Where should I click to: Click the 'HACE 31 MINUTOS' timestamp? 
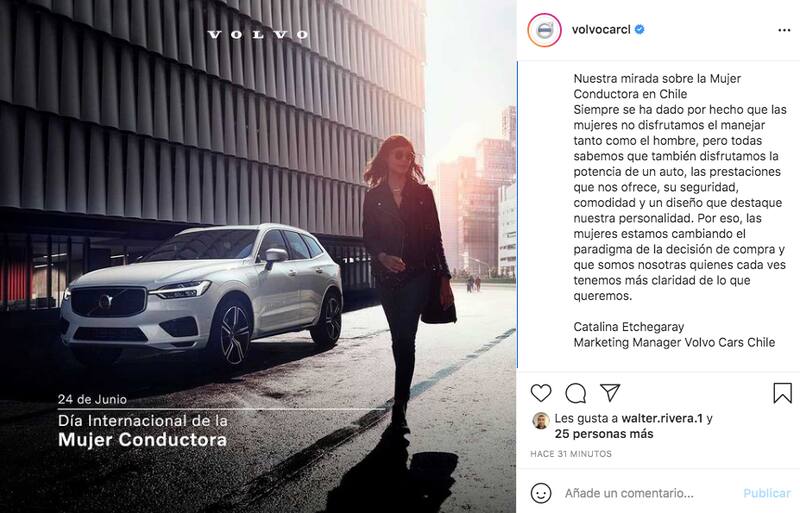[571, 454]
